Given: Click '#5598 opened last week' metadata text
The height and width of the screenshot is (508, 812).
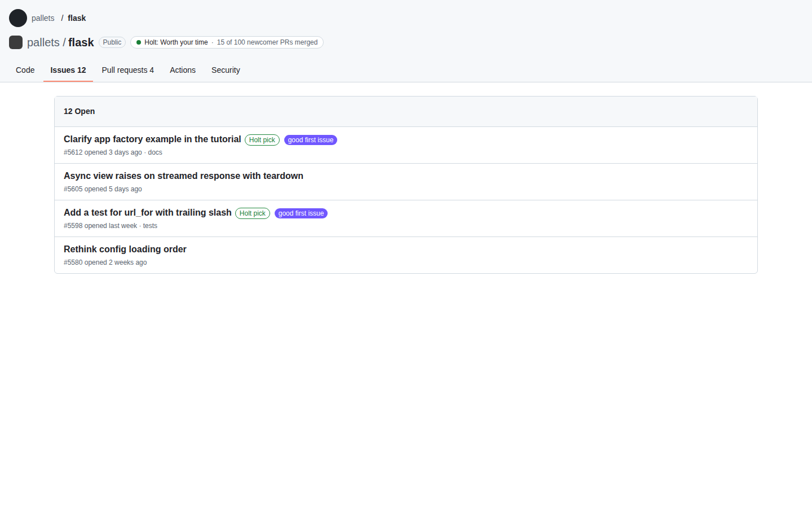Looking at the screenshot, I should [100, 226].
